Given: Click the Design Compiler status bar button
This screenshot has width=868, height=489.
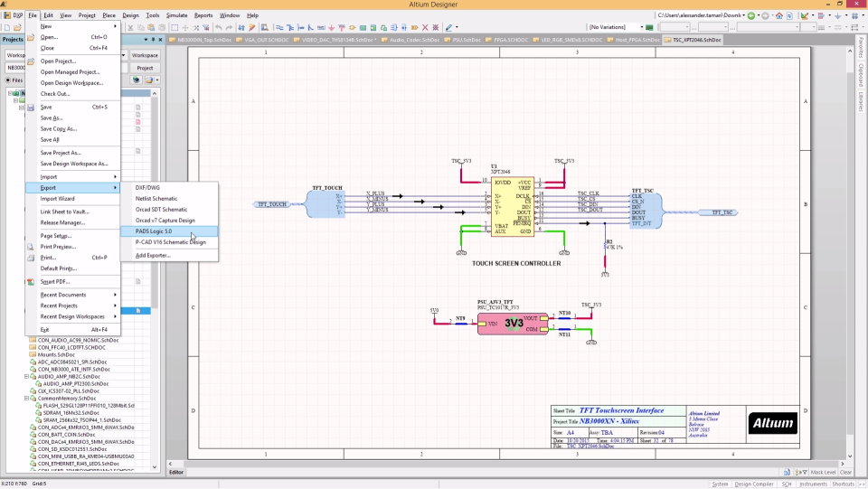Looking at the screenshot, I should (x=754, y=484).
